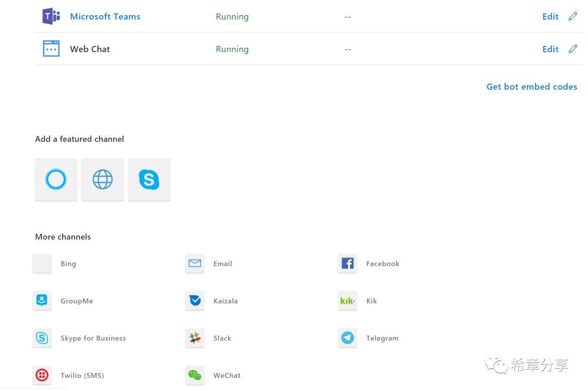Click the pencil icon in Web Chat row
The image size is (588, 391).
pyautogui.click(x=573, y=49)
